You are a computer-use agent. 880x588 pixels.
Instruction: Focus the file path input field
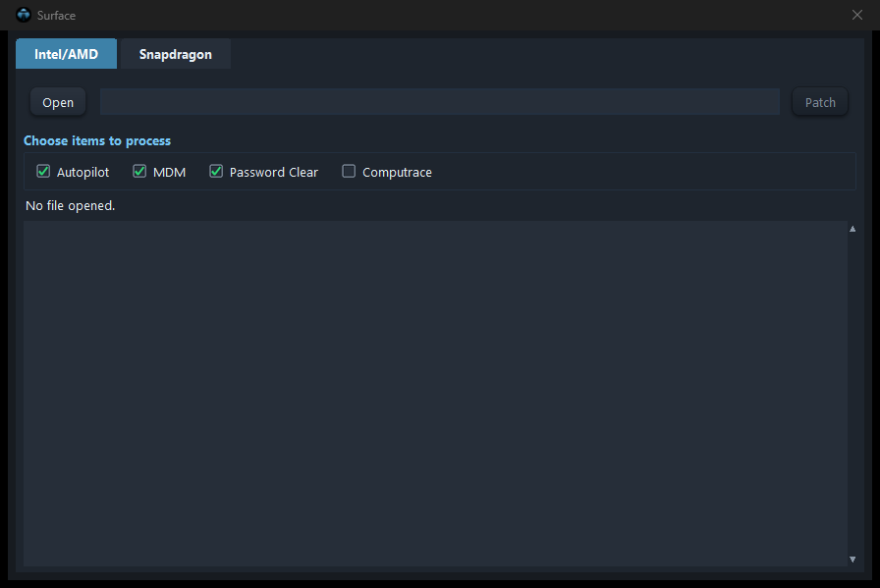[439, 101]
